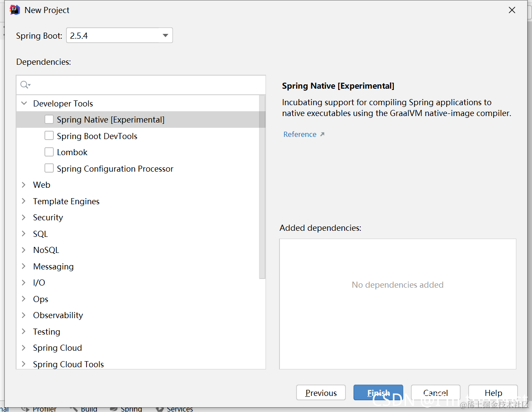532x412 pixels.
Task: Expand the Messaging category
Action: tap(24, 266)
